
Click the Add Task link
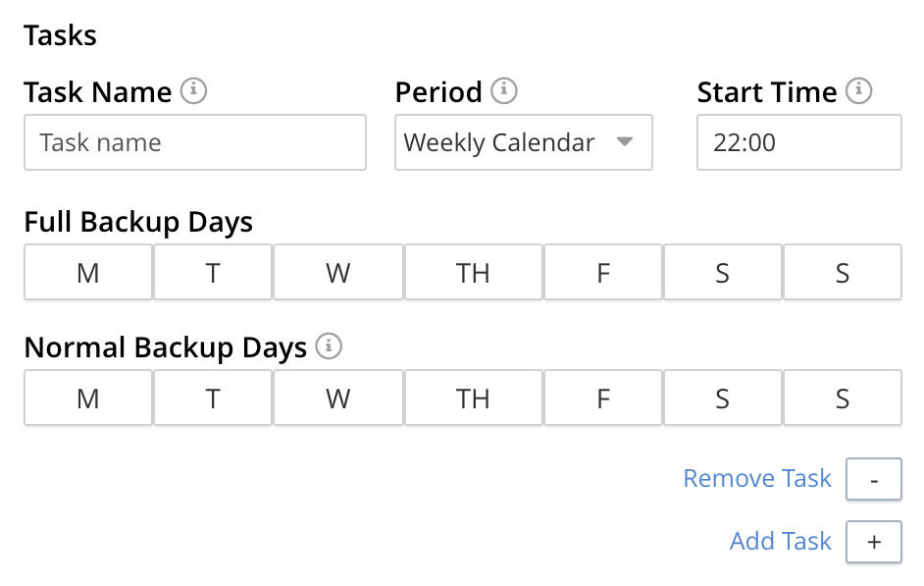tap(780, 541)
